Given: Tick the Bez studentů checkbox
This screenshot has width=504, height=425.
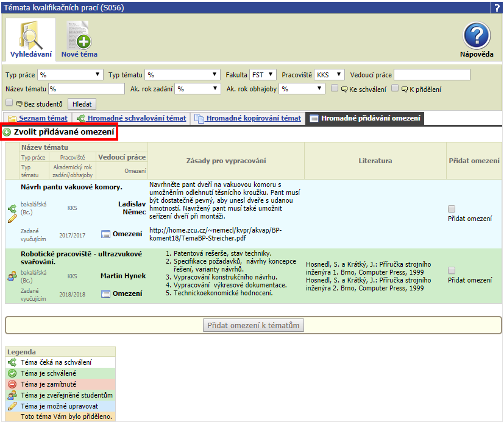Looking at the screenshot, I should pyautogui.click(x=9, y=102).
